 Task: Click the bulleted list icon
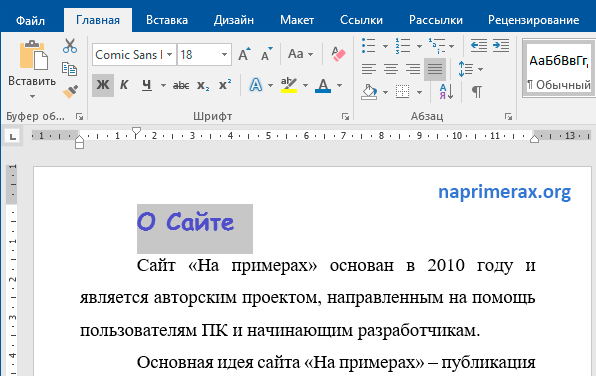pyautogui.click(x=369, y=46)
